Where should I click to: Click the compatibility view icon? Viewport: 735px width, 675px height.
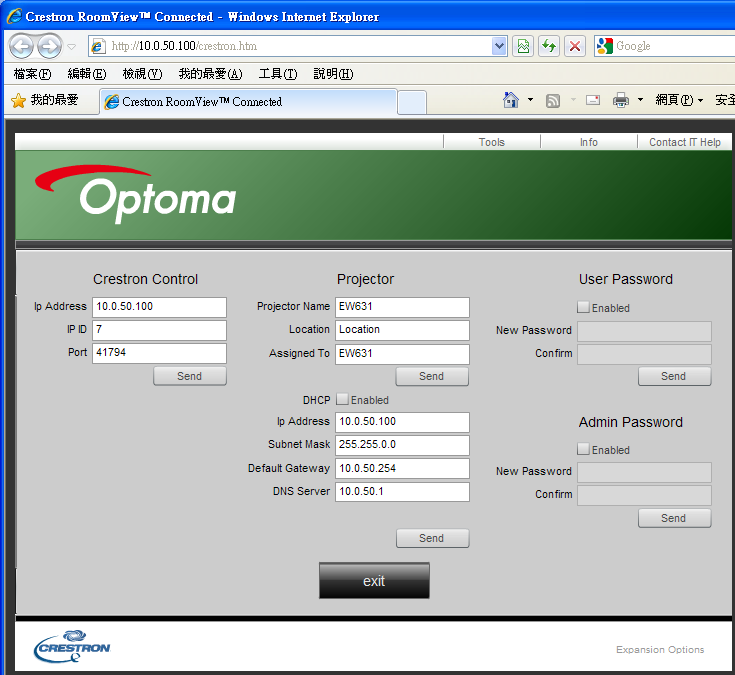[523, 46]
